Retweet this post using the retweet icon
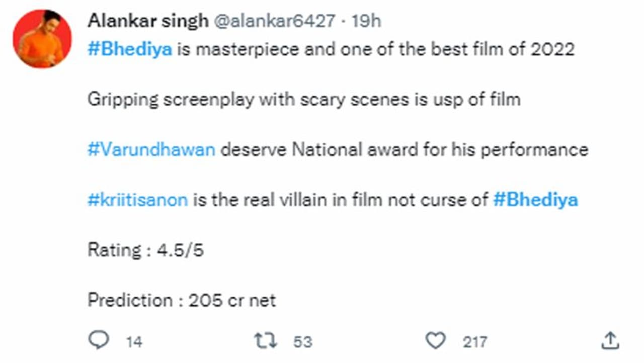 point(265,340)
